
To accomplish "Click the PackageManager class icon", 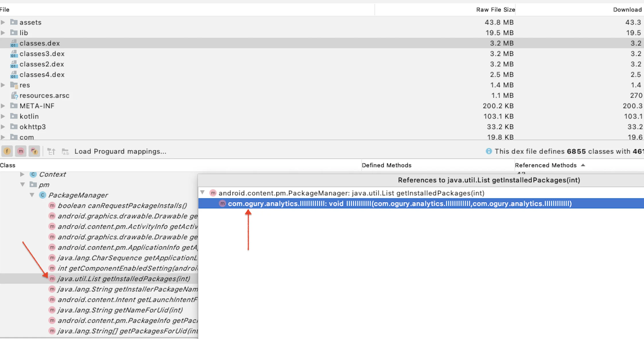I will 42,195.
